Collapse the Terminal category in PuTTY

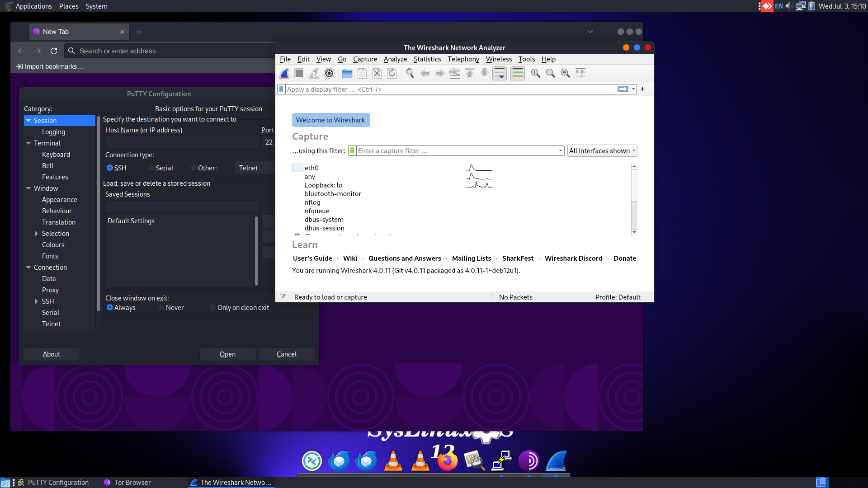(x=28, y=143)
